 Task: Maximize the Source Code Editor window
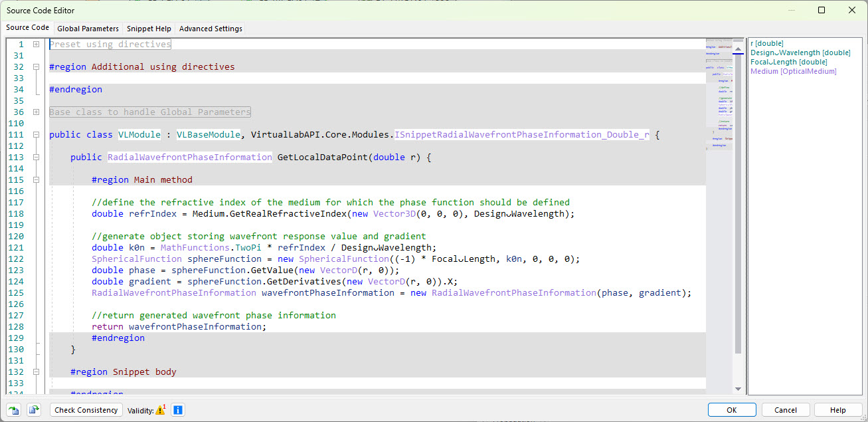click(822, 10)
